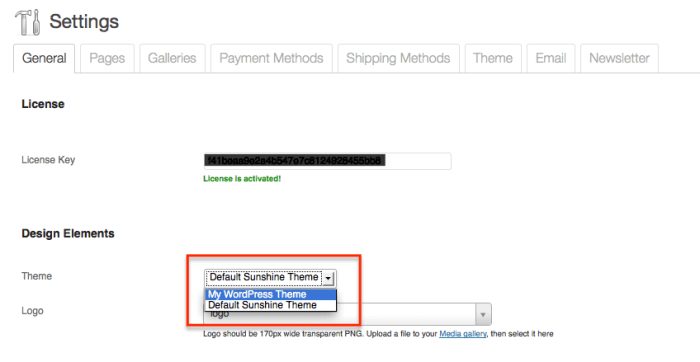Click the Settings tools icon
The width and height of the screenshot is (700, 362).
click(28, 22)
